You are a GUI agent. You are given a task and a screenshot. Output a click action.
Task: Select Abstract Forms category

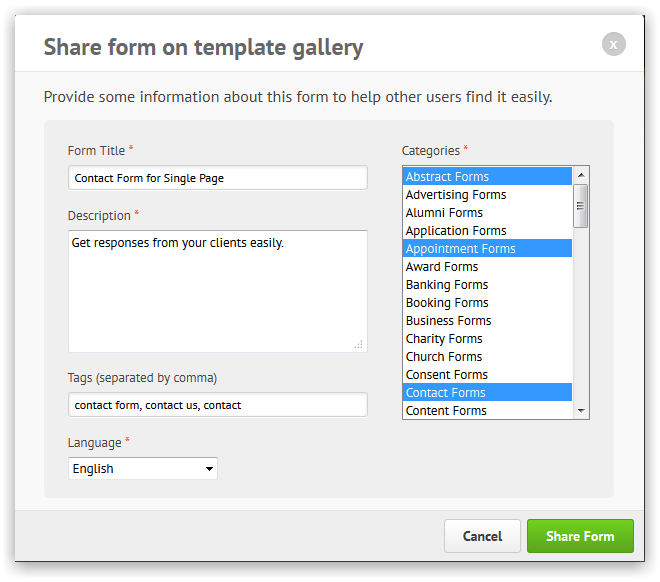click(x=487, y=177)
